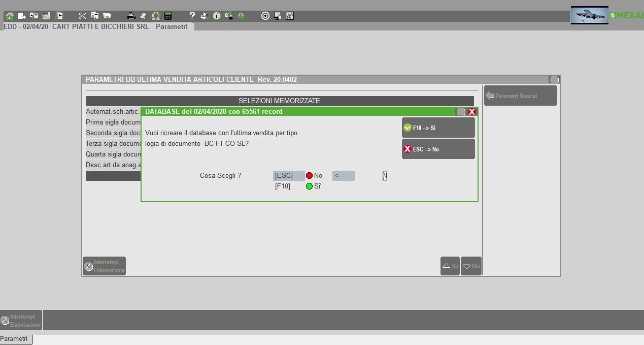Open the green folder icon in toolbar
The width and height of the screenshot is (644, 345).
(x=107, y=16)
